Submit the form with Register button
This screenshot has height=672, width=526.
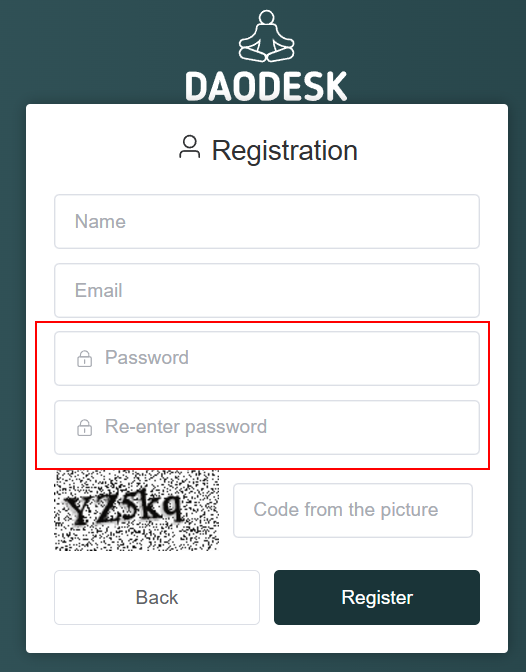(377, 597)
